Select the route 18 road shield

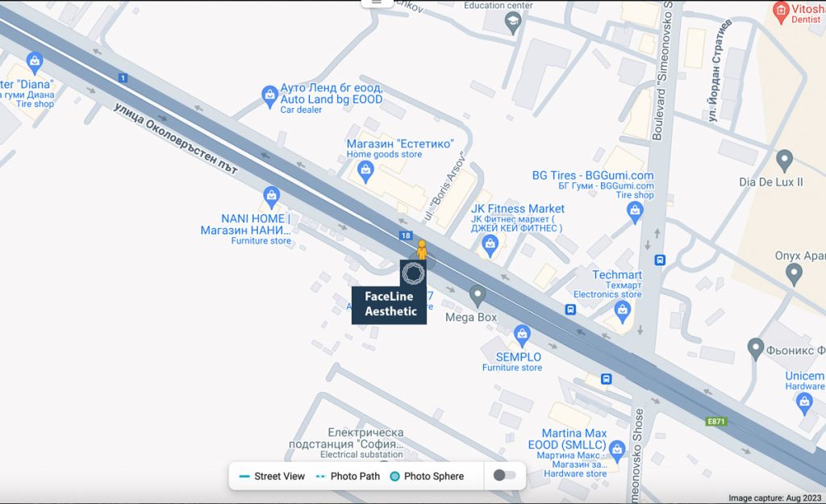(406, 235)
